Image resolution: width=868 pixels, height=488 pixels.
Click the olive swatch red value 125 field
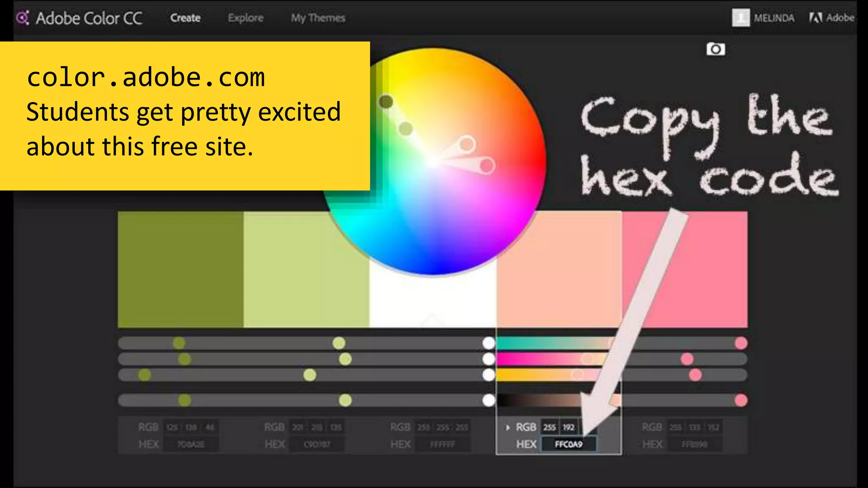[172, 427]
